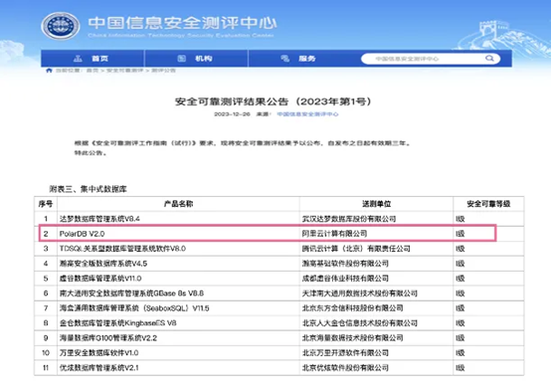Click the source link 中国信息安全测评中心
551x392 pixels.
tap(307, 113)
